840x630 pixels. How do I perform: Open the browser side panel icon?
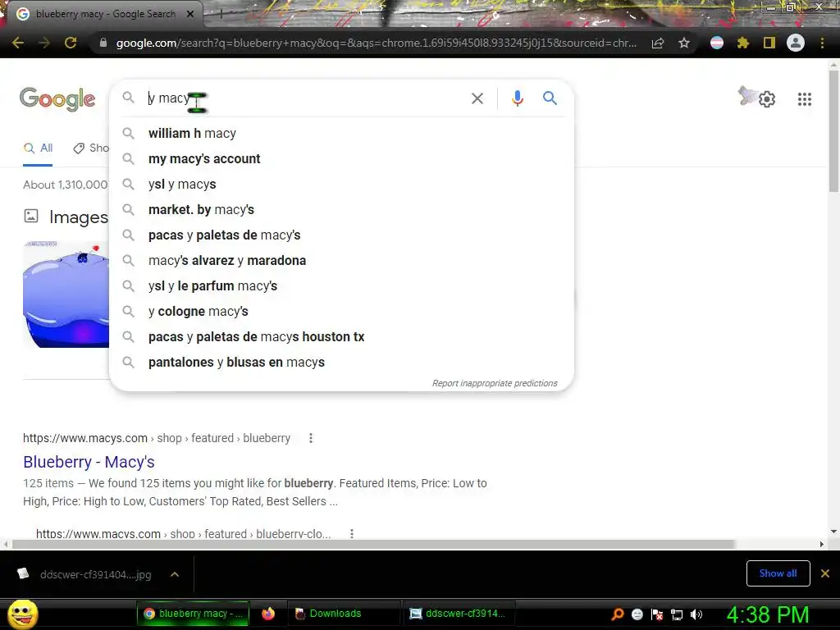tap(769, 43)
